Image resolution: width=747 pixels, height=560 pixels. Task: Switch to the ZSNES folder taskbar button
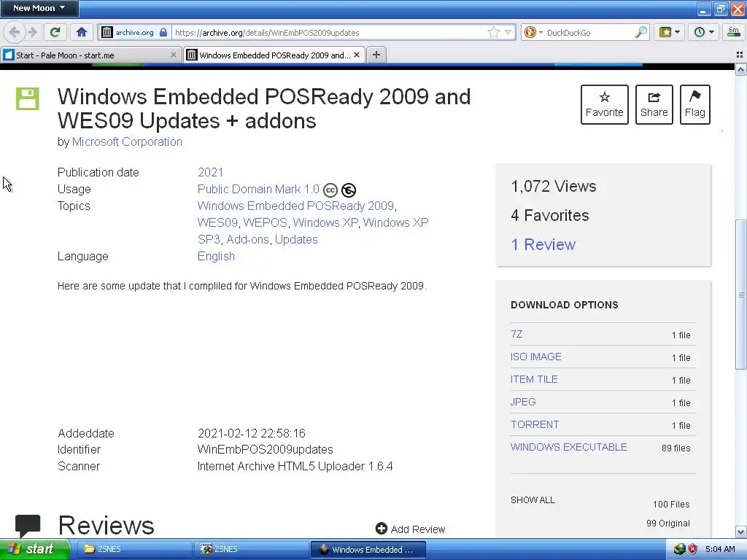tap(135, 550)
